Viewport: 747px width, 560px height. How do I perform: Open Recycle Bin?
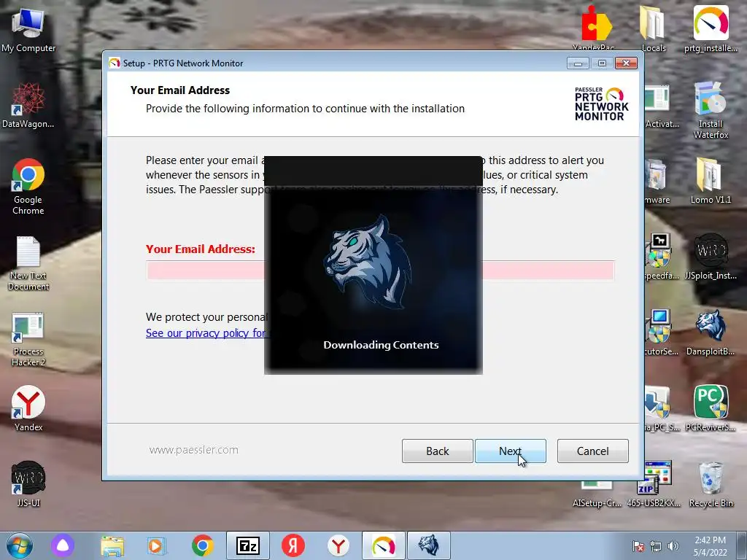711,484
